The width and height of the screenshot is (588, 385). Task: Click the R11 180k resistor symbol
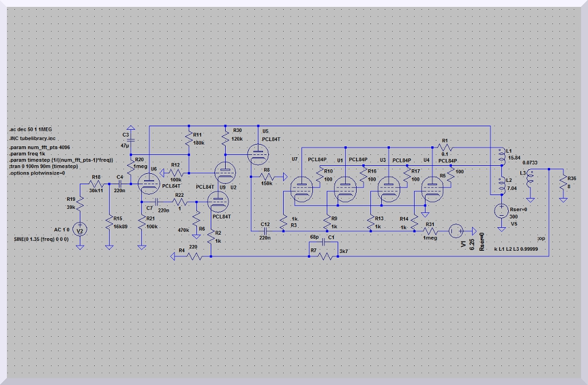coord(188,138)
